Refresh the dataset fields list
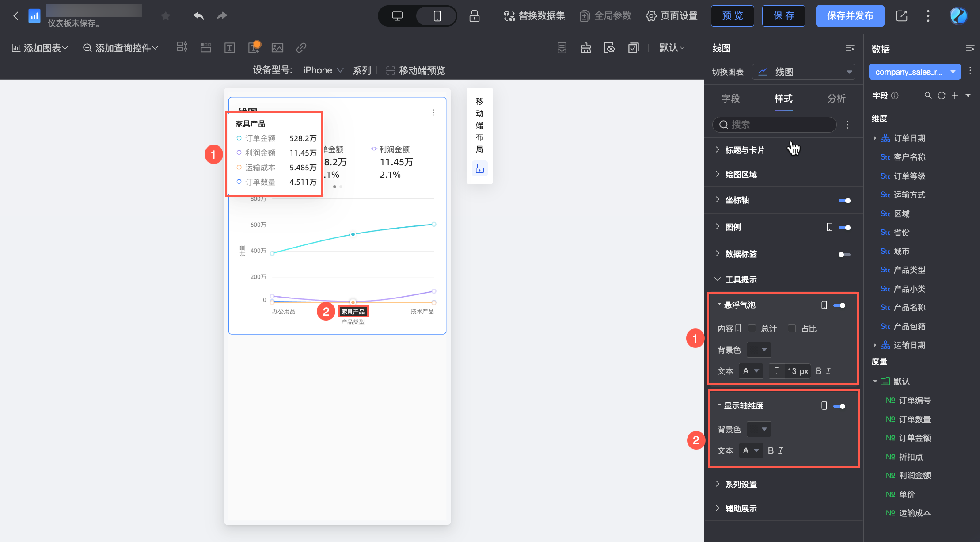 click(x=942, y=95)
